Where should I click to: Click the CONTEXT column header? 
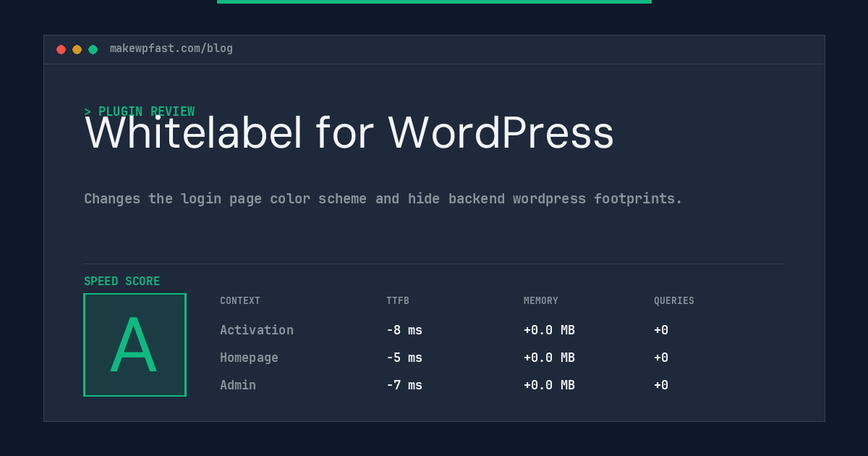(x=240, y=301)
